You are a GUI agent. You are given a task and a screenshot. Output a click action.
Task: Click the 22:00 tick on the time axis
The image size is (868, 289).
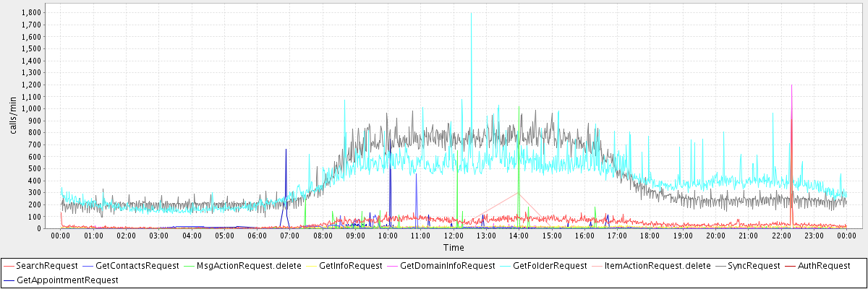coord(780,236)
